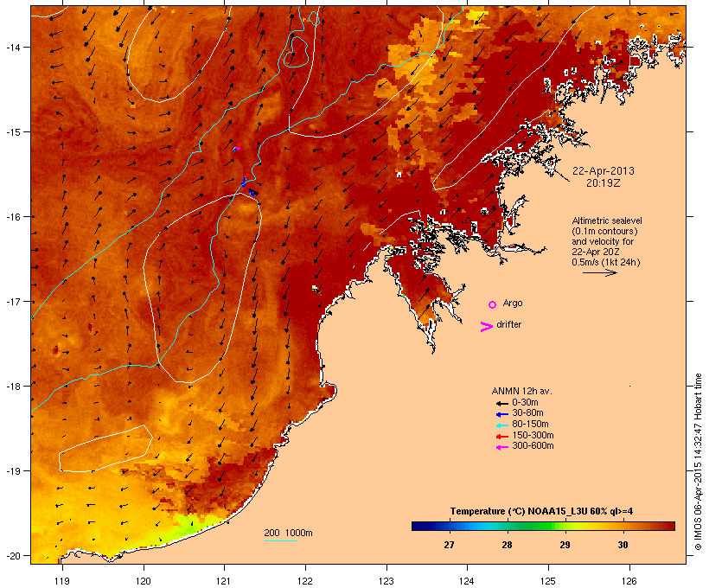Click the cyan 200 1000m isobath legend line
This screenshot has height=588, width=709.
281,541
